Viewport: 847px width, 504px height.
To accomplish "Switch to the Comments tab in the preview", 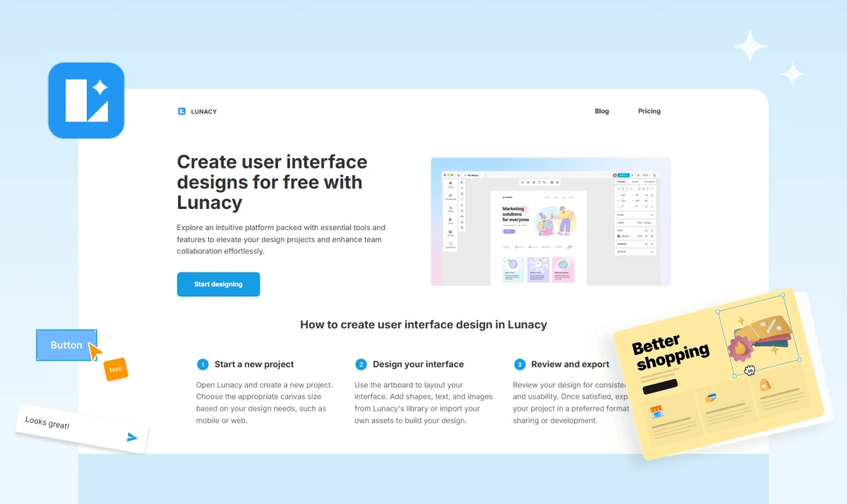I will [649, 181].
